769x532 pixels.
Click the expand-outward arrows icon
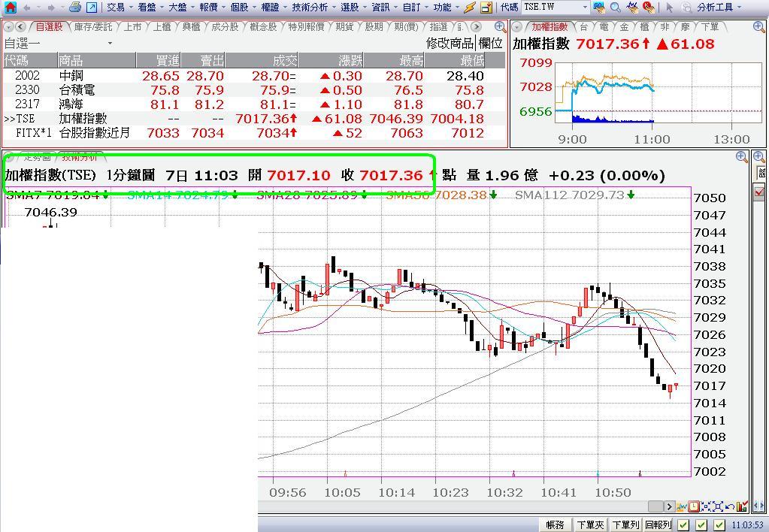point(716,506)
